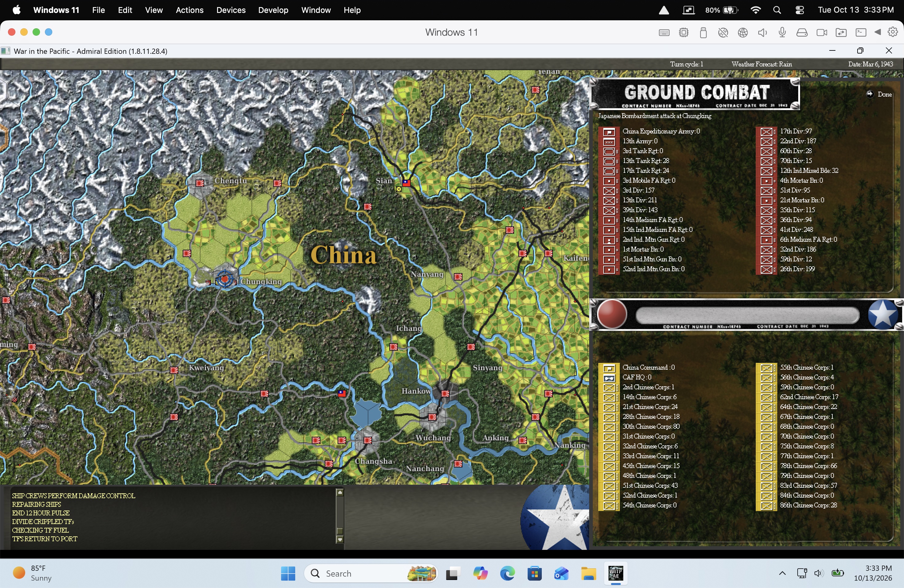This screenshot has height=588, width=904.
Task: Click the Chinese flag base near Changsha
Action: pyautogui.click(x=342, y=394)
